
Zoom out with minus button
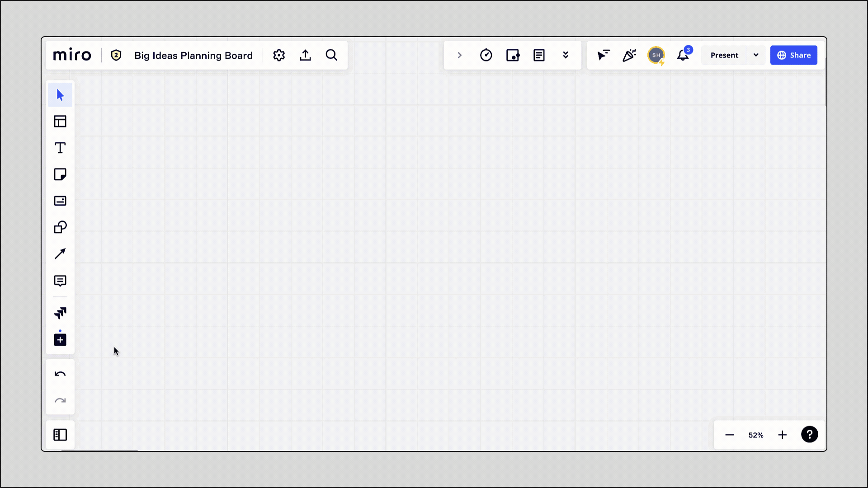(x=730, y=435)
